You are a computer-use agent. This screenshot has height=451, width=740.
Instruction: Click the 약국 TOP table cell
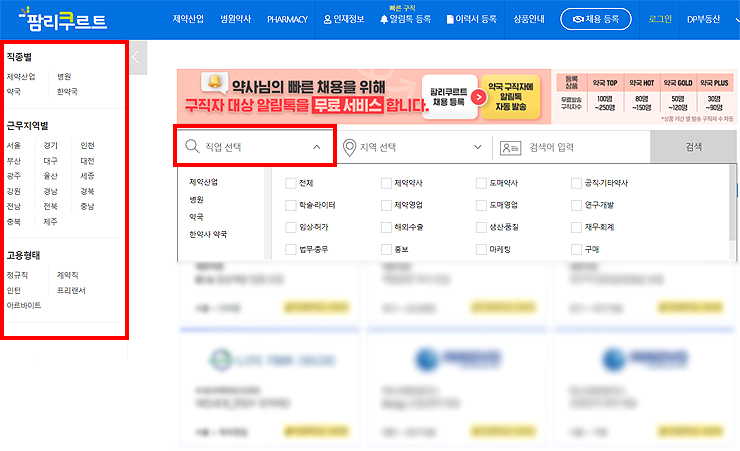[605, 83]
